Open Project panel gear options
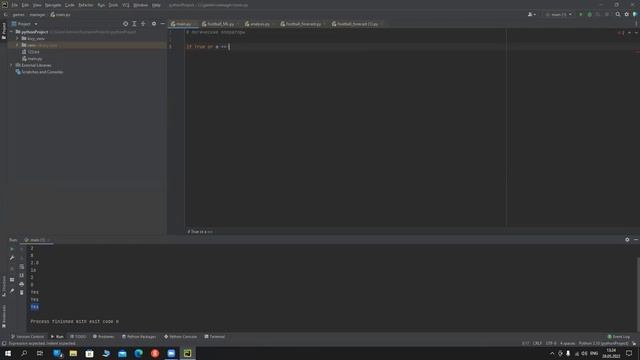 [x=154, y=24]
